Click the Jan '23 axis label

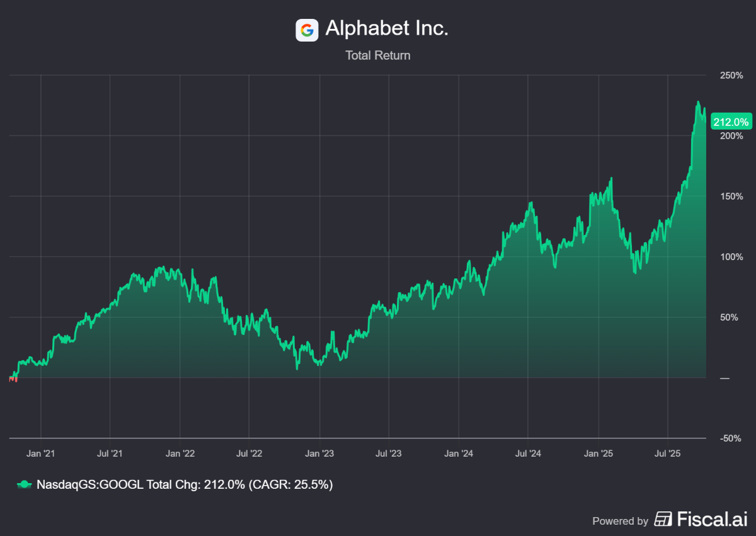click(319, 453)
